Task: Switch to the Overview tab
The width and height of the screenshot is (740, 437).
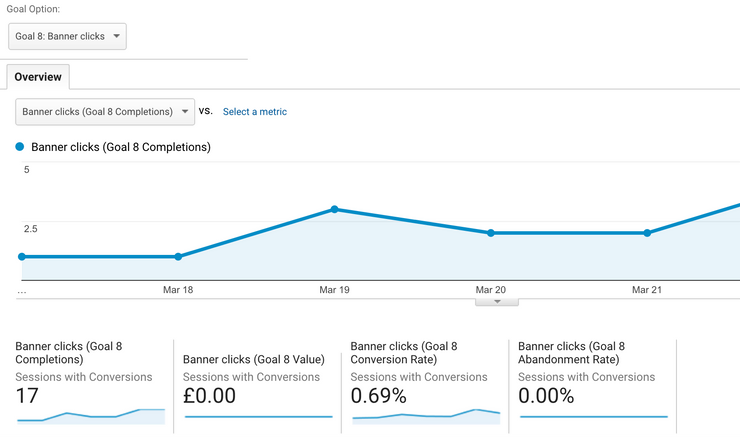Action: coord(38,77)
